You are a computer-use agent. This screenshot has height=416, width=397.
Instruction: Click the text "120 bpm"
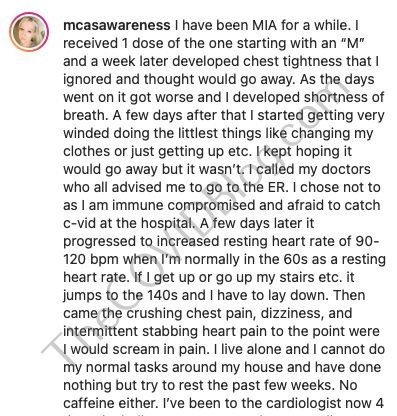tap(91, 260)
